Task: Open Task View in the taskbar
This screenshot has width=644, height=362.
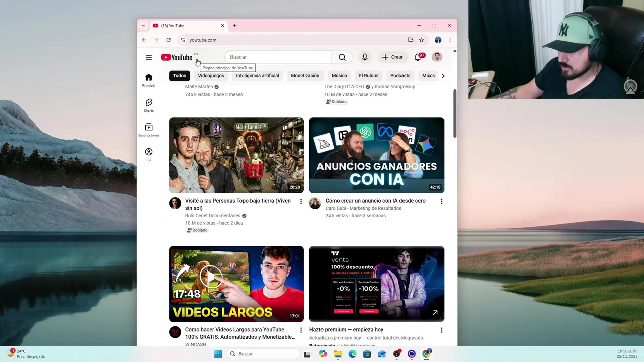Action: click(307, 354)
